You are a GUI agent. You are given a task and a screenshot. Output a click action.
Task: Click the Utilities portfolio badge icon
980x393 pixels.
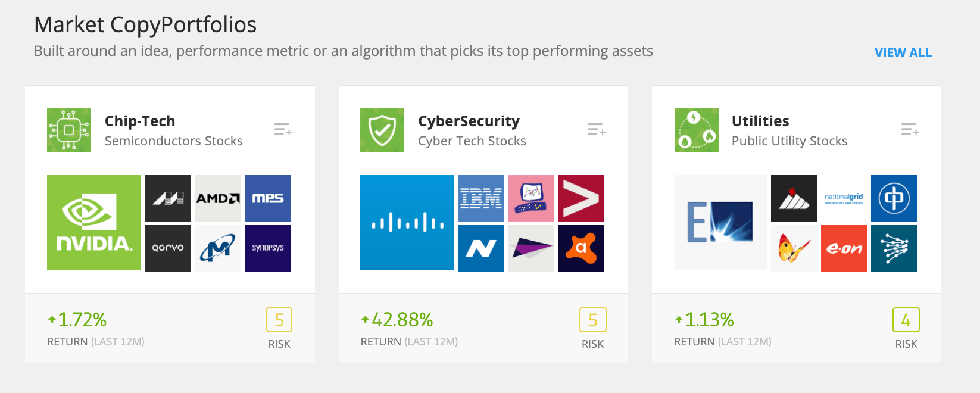coord(696,130)
